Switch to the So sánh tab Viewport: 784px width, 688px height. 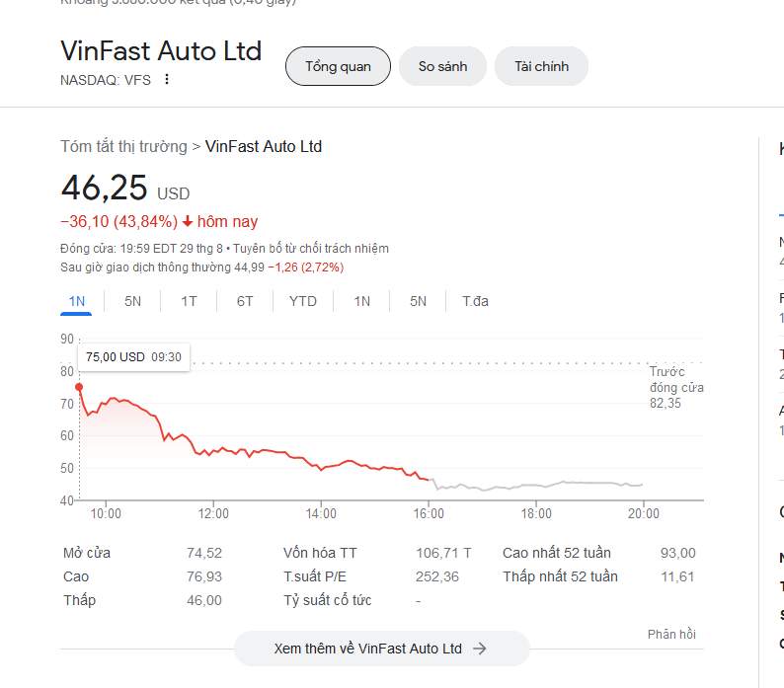coord(442,67)
